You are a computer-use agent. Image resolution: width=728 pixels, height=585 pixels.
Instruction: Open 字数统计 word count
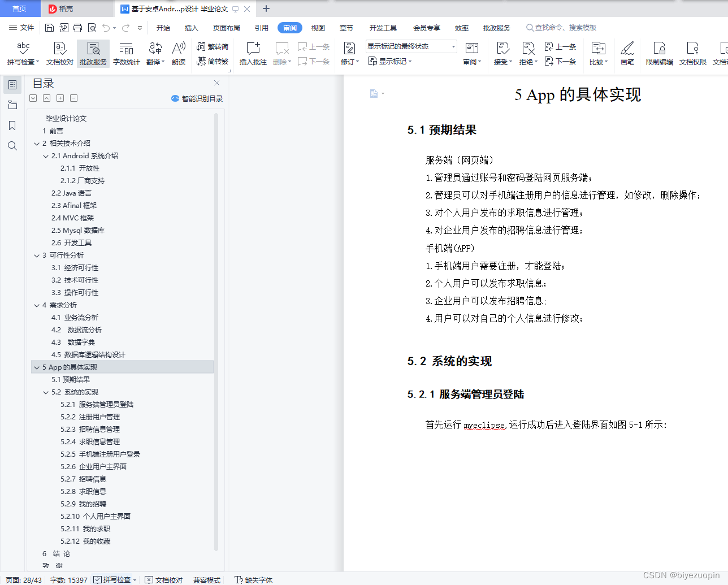click(x=126, y=54)
